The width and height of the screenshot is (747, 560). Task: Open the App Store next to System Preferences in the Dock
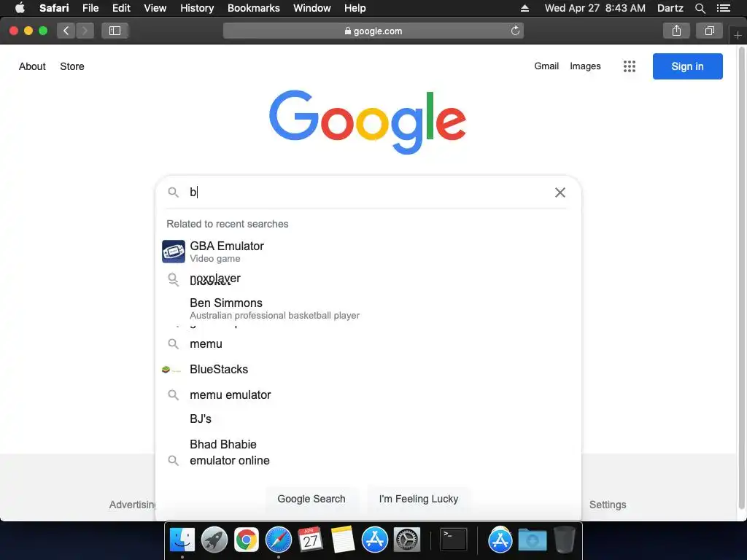point(374,540)
